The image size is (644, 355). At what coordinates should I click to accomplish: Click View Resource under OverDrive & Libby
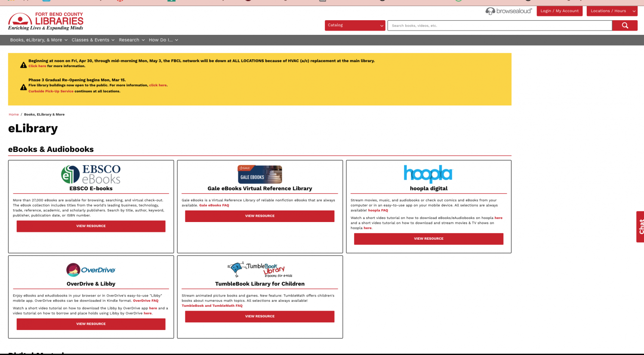91,324
